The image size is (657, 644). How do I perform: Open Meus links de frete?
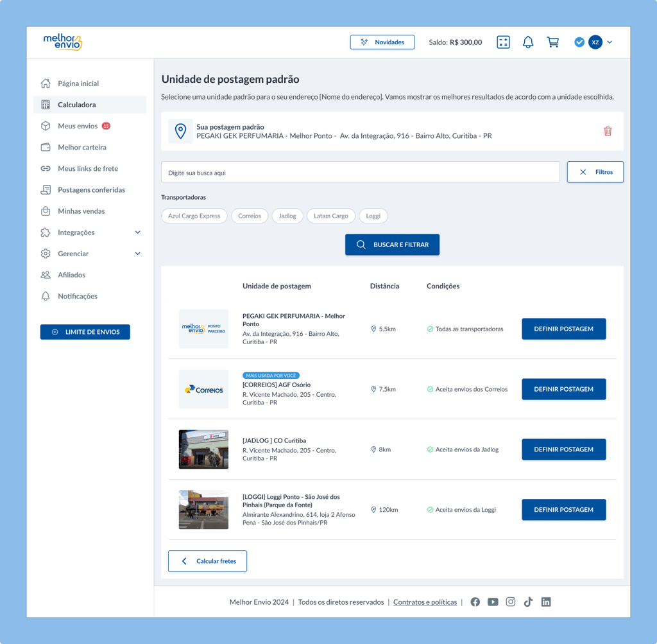tap(90, 169)
